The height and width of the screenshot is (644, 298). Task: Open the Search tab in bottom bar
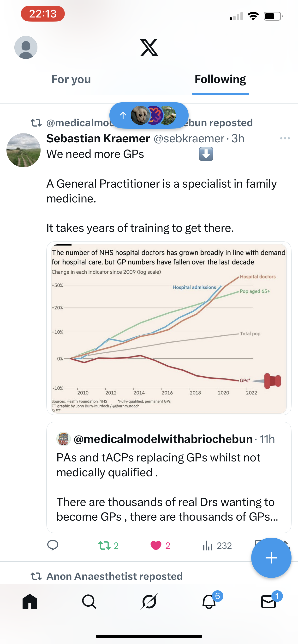pyautogui.click(x=89, y=602)
